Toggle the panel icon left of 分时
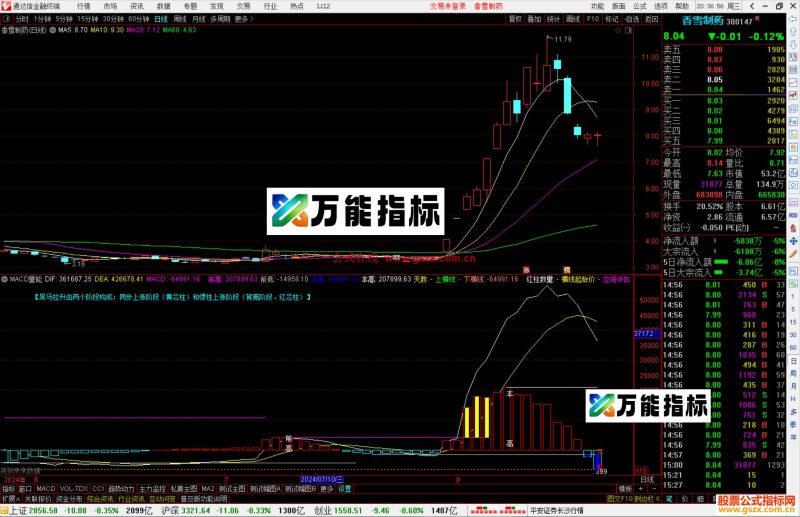 [x=7, y=19]
